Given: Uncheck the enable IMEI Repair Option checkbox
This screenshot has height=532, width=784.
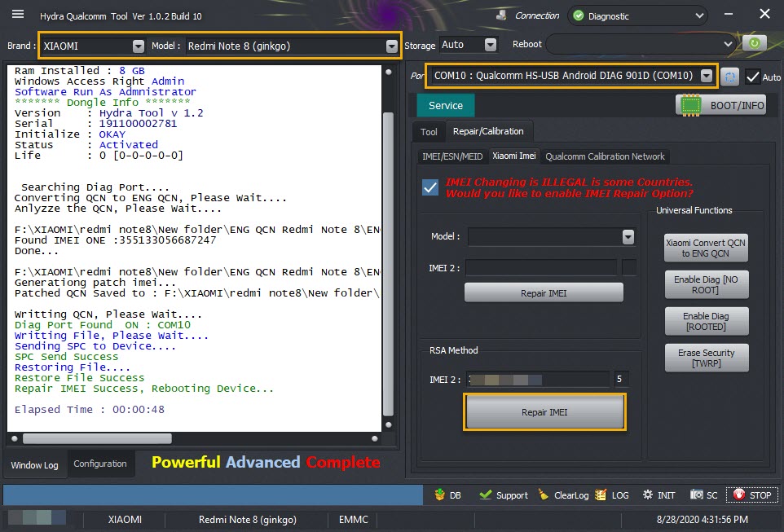Looking at the screenshot, I should [430, 187].
